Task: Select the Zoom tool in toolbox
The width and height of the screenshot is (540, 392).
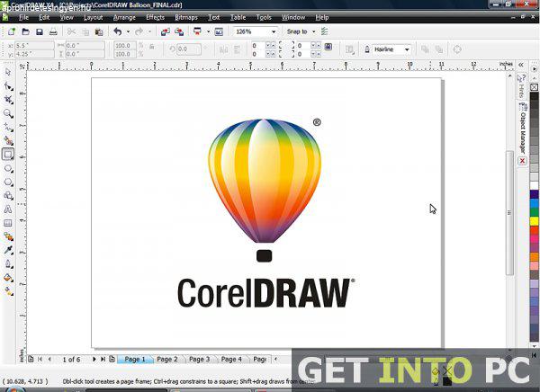Action: (8, 113)
